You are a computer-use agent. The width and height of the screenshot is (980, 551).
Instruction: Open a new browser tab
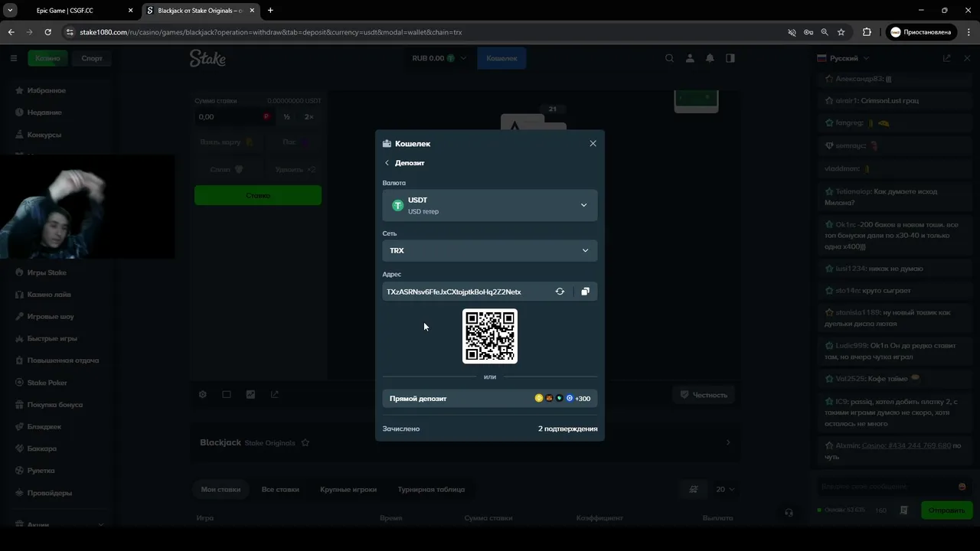coord(270,11)
